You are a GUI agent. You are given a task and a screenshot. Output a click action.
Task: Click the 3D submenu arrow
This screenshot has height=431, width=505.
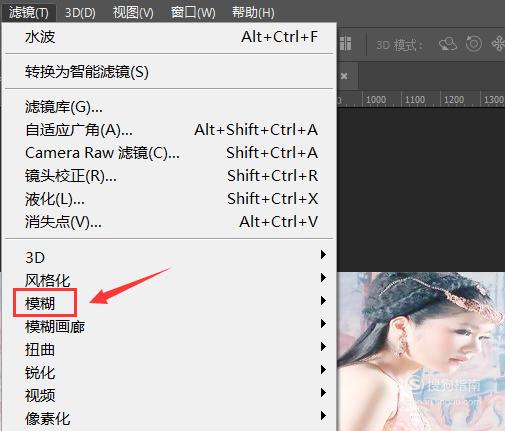pyautogui.click(x=323, y=255)
